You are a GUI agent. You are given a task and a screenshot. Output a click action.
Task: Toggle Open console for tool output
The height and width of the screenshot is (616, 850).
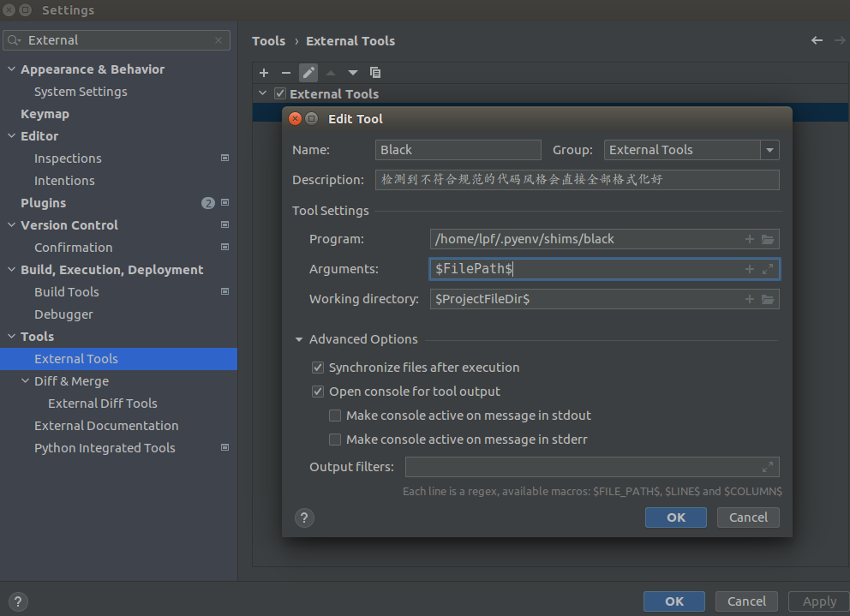pos(318,392)
